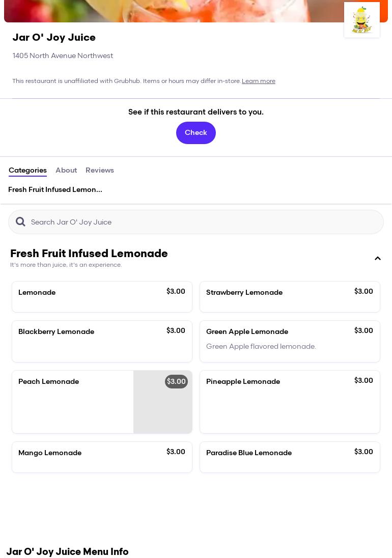392x558 pixels.
Task: Click the Peach Lemonade $3.00 price badge
Action: click(176, 382)
